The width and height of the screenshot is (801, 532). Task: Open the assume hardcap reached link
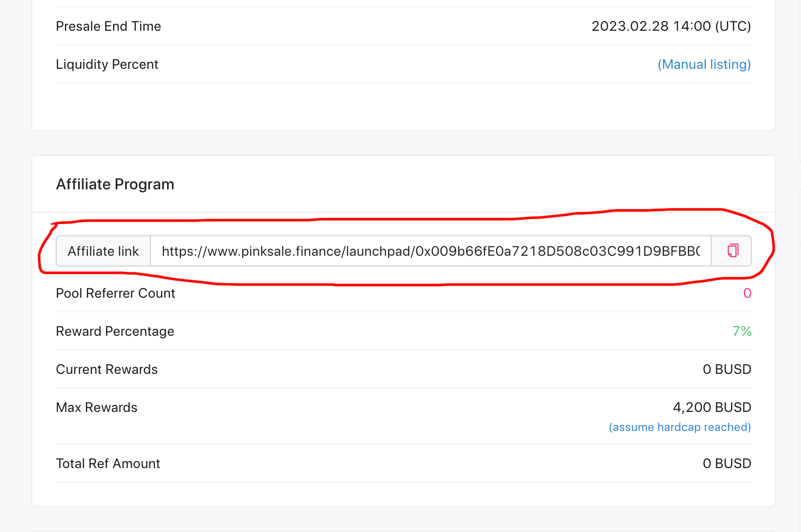[680, 427]
